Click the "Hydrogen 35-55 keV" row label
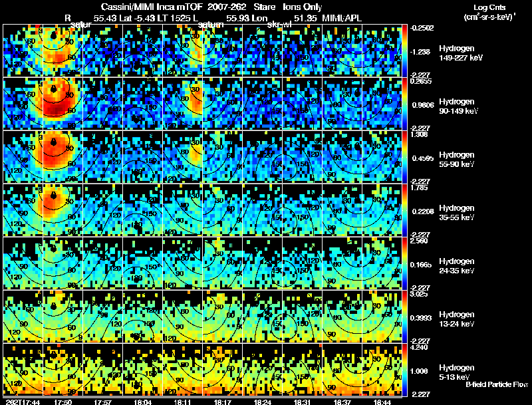 [457, 213]
